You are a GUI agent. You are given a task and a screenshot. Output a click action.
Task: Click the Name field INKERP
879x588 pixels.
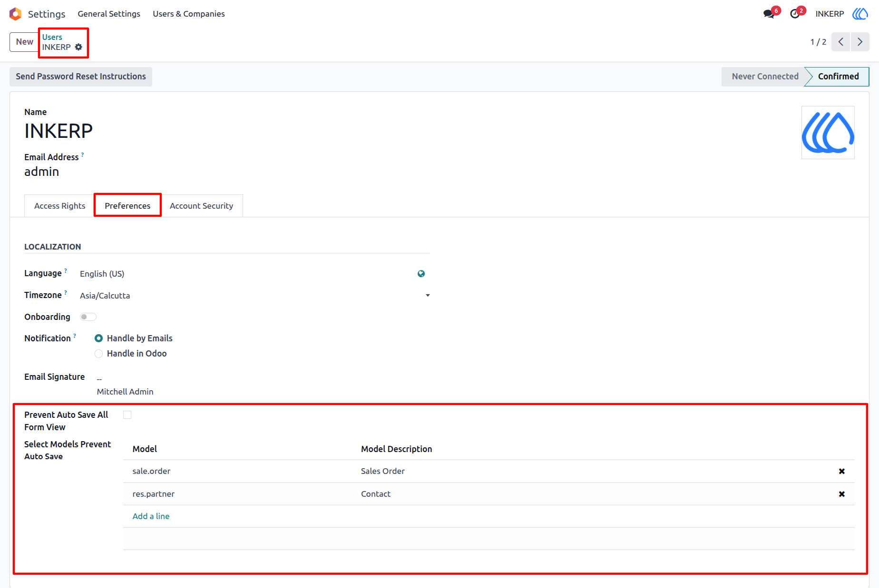(59, 131)
